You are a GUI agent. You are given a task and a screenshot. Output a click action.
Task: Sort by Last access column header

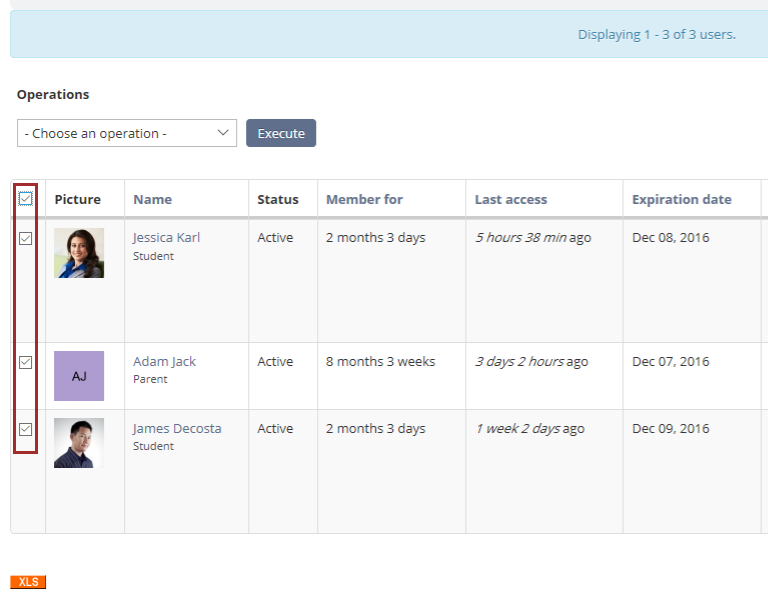click(511, 199)
